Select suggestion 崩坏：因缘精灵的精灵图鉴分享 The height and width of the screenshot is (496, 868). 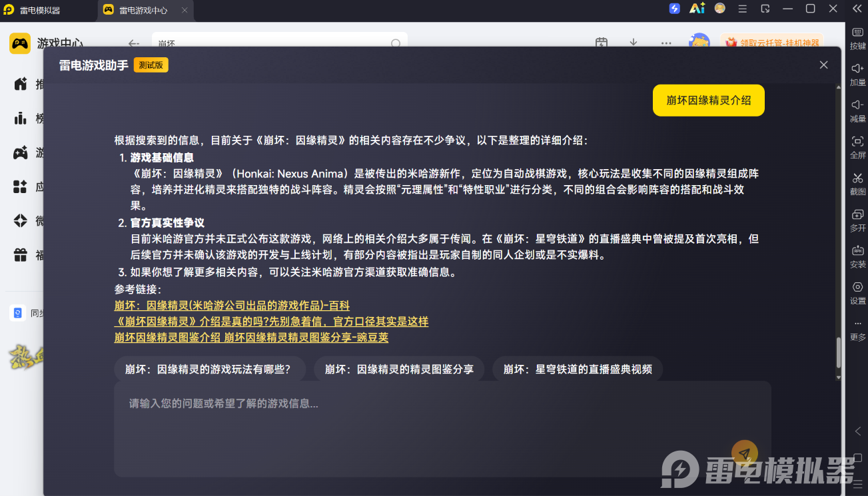(x=399, y=369)
